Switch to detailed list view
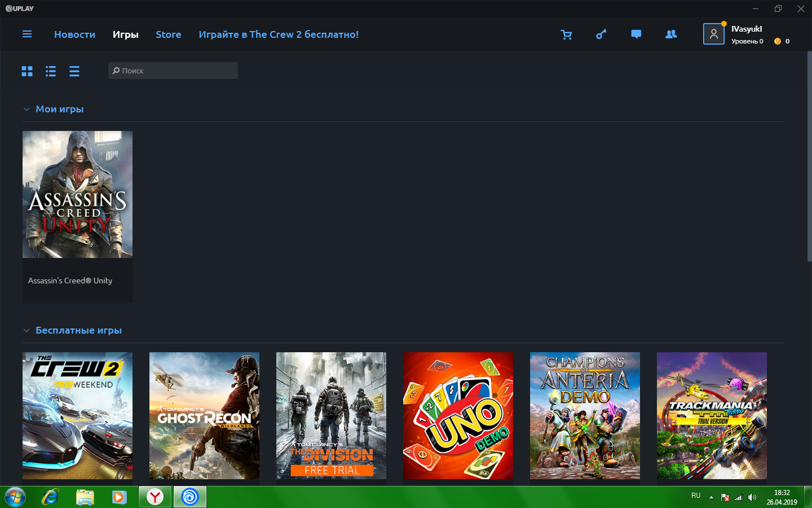The height and width of the screenshot is (508, 812). pyautogui.click(x=51, y=71)
